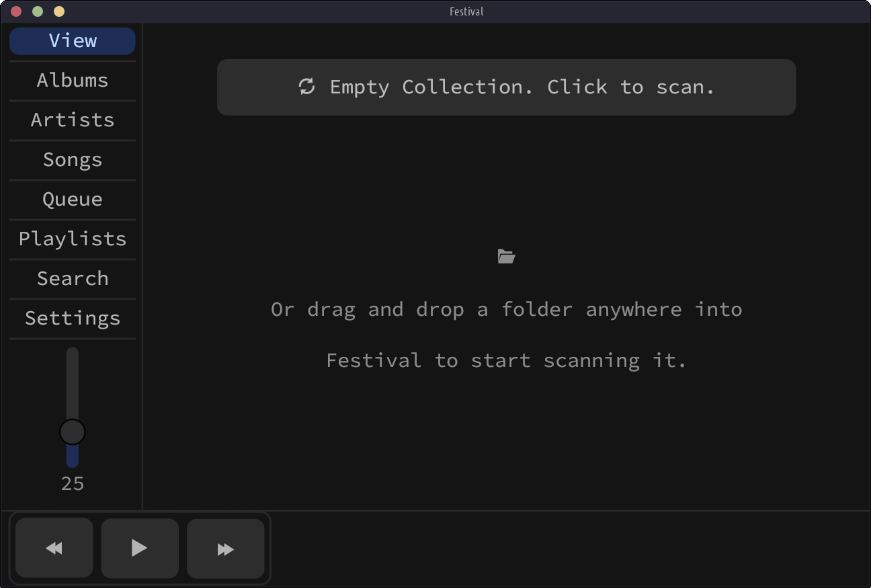Image resolution: width=871 pixels, height=588 pixels.
Task: Click the volume slider knob
Action: tap(72, 432)
